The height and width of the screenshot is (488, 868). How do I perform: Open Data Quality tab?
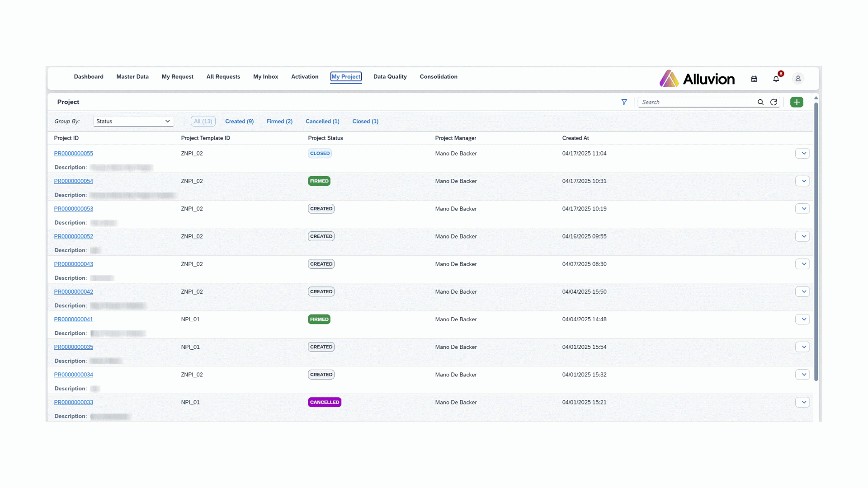click(390, 77)
